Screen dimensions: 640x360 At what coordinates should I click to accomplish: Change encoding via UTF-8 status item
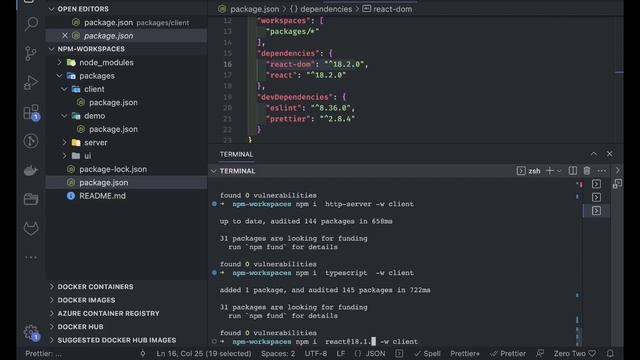tap(316, 353)
